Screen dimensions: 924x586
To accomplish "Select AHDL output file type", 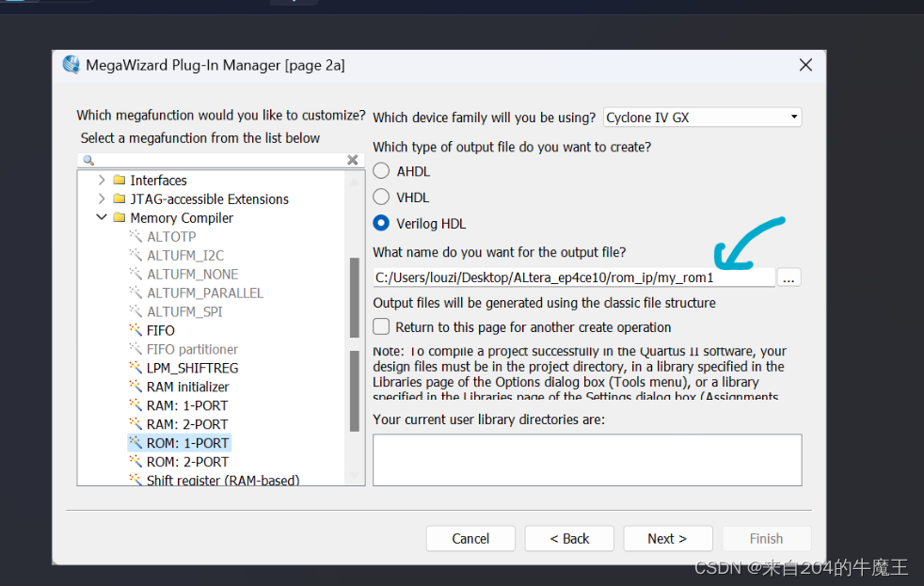I will (381, 171).
